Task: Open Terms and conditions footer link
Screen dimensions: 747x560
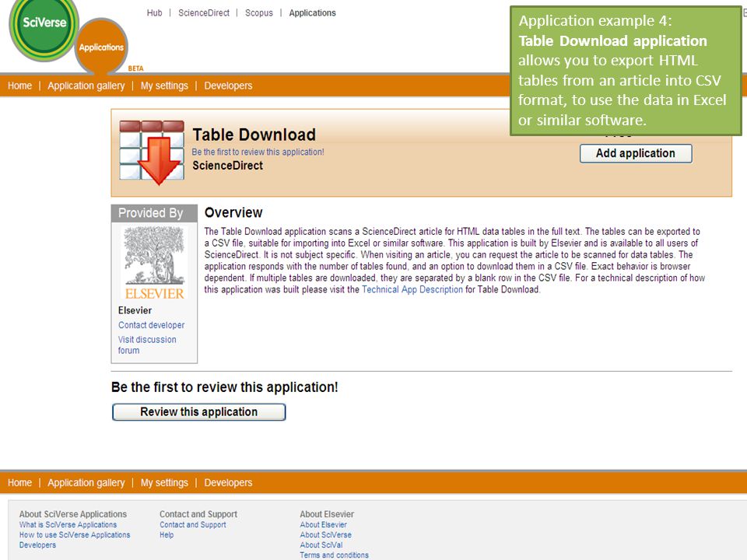Action: tap(335, 555)
